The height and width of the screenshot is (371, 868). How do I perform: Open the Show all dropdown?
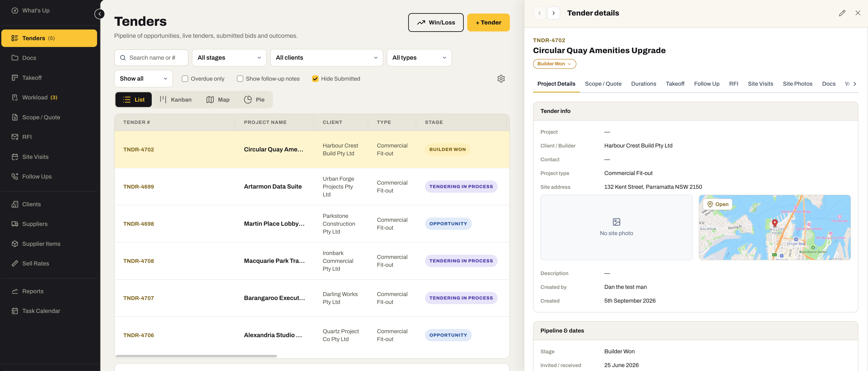144,78
